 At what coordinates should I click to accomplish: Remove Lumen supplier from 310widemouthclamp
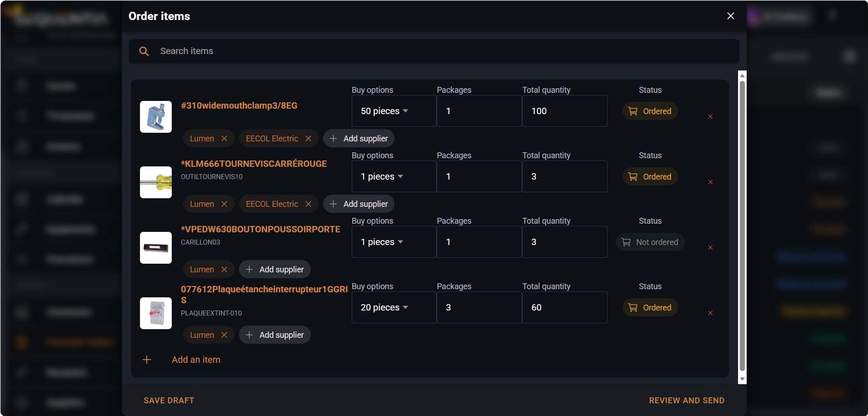[224, 139]
